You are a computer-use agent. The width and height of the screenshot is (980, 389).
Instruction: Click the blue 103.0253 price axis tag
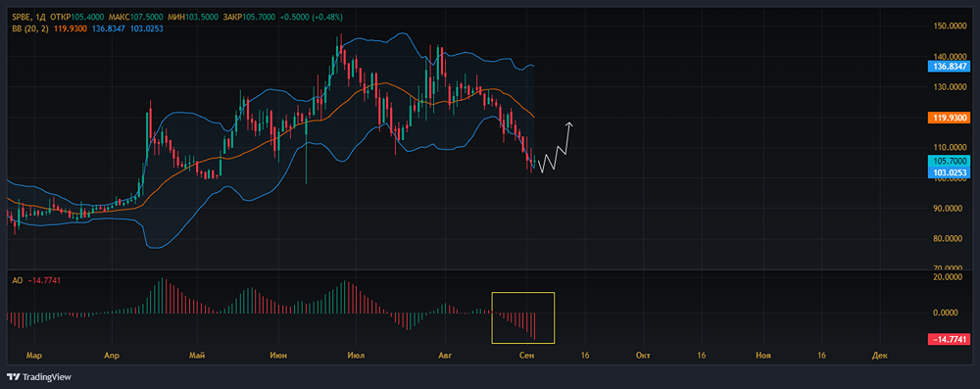tap(950, 171)
